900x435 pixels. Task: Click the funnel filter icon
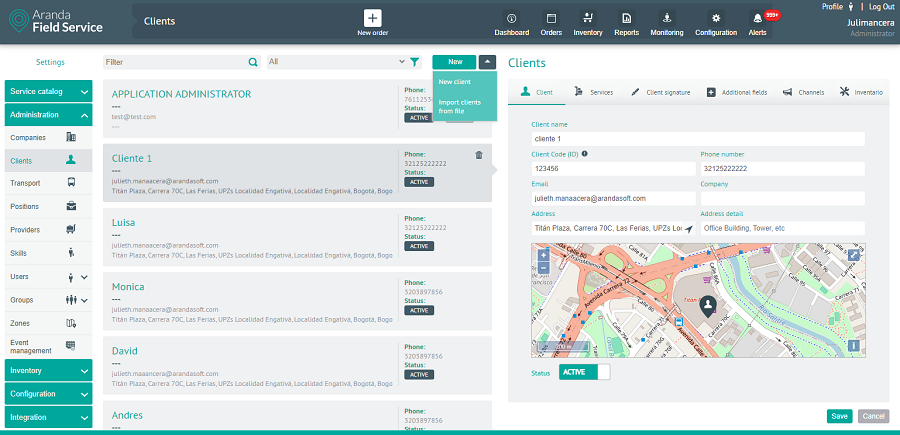pos(415,62)
